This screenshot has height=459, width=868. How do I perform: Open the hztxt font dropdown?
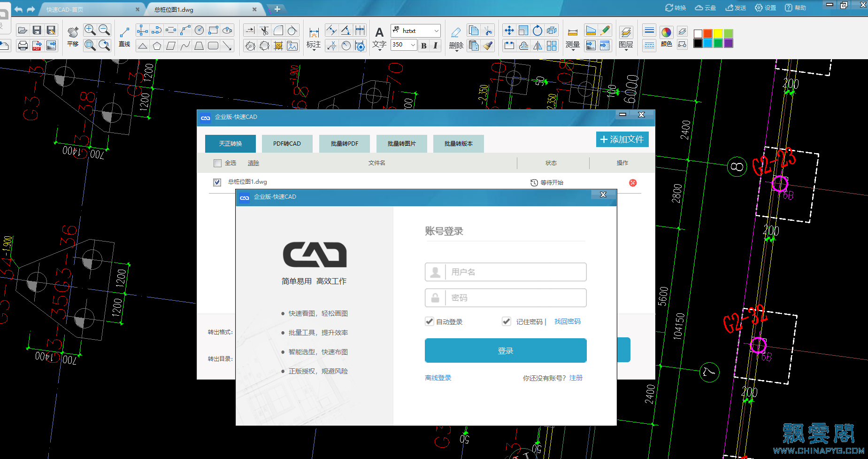pyautogui.click(x=436, y=31)
